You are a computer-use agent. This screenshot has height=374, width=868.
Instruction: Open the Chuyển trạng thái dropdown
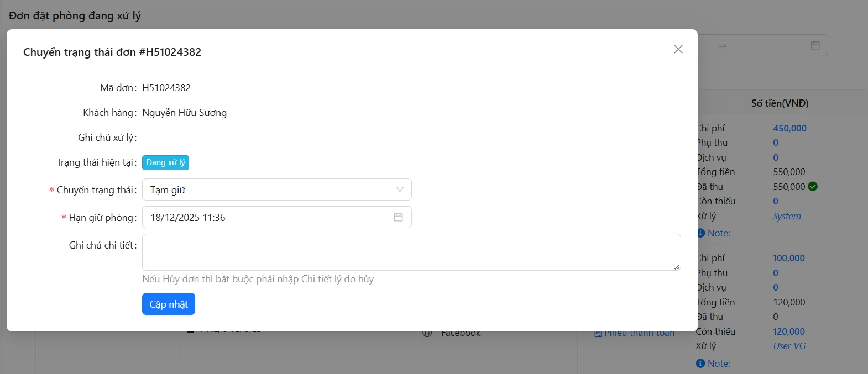(276, 189)
